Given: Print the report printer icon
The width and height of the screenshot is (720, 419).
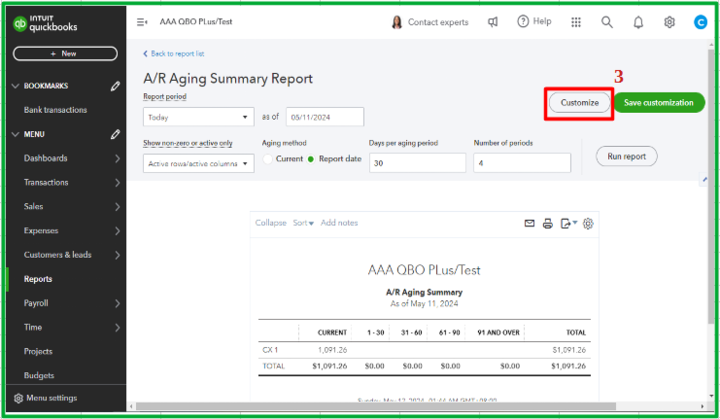Looking at the screenshot, I should (548, 224).
